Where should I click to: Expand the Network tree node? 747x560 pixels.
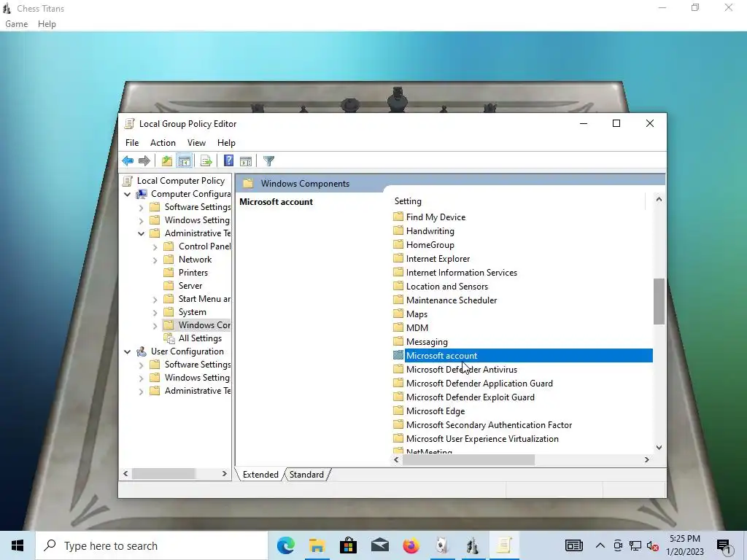(x=155, y=260)
